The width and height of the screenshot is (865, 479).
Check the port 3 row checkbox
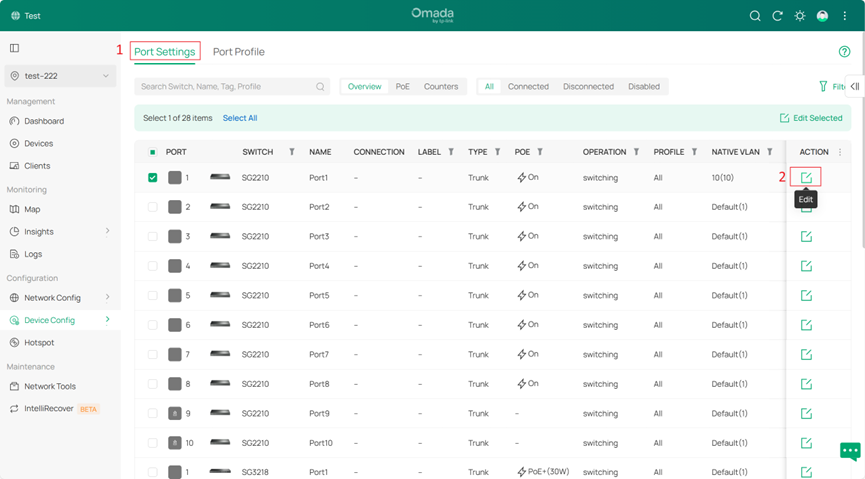(x=152, y=237)
